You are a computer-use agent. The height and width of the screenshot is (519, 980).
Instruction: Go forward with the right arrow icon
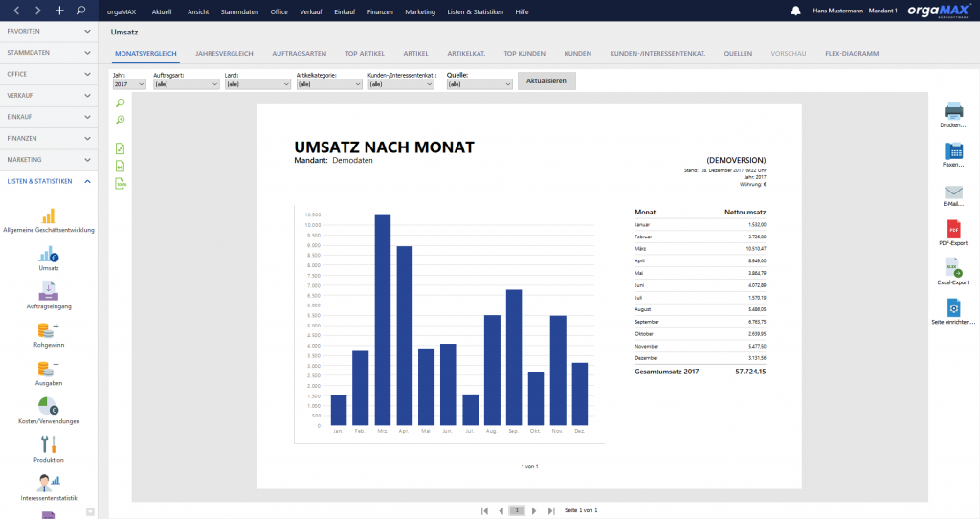[x=38, y=11]
